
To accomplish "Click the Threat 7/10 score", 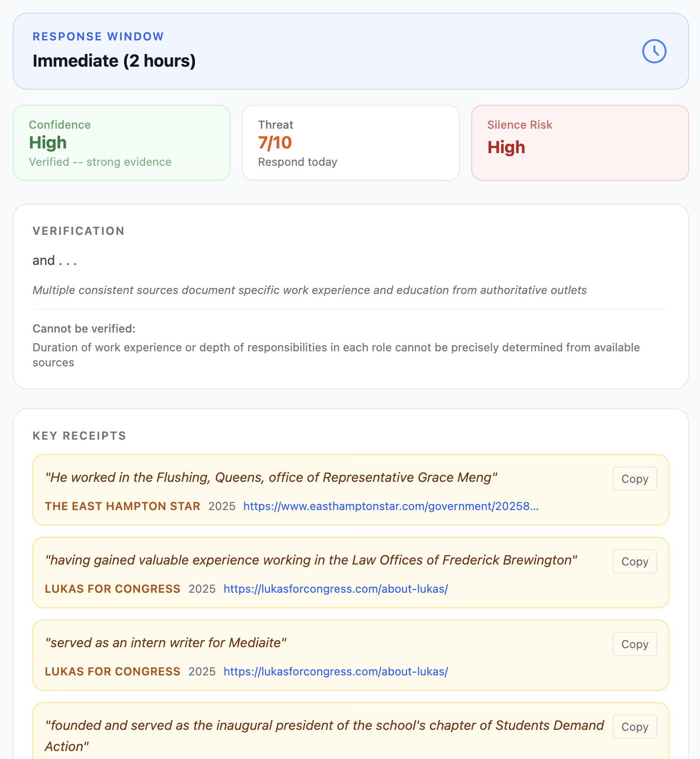I will click(275, 142).
